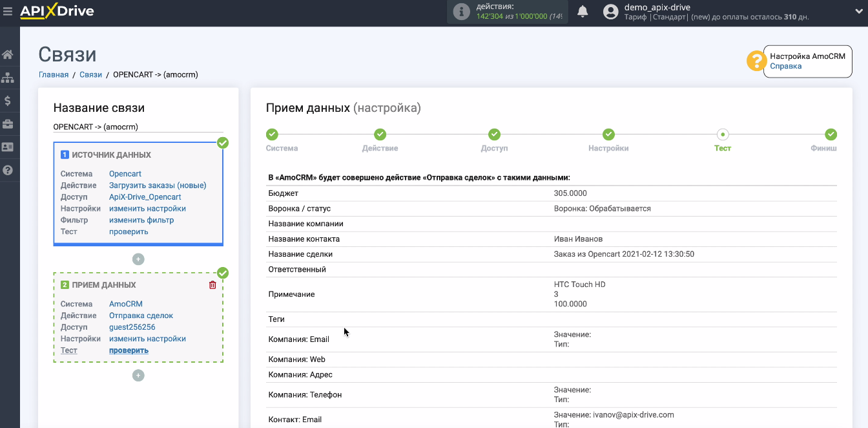Delete the data receiving block (trash icon)
The image size is (868, 428).
point(212,285)
